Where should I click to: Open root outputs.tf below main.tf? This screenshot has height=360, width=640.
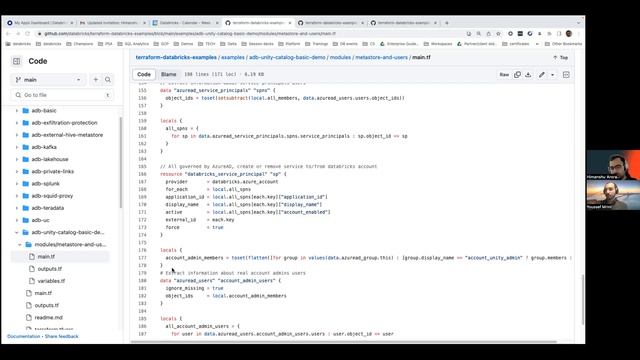(x=47, y=305)
